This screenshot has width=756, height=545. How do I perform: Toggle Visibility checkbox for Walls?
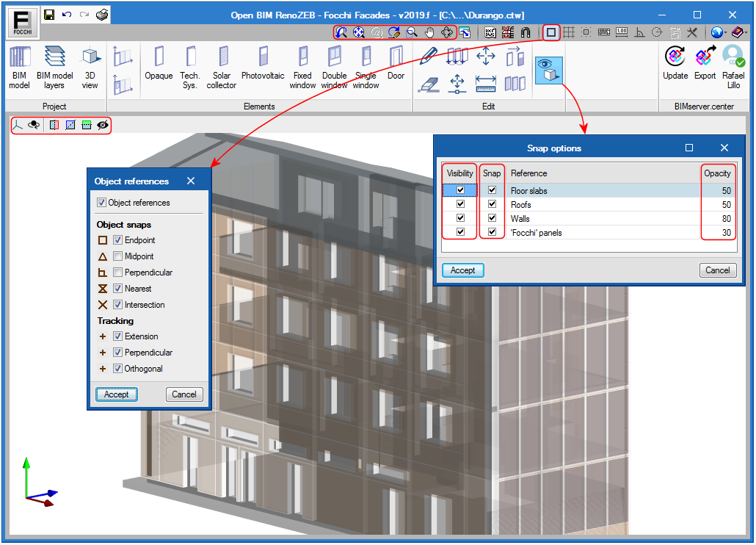click(460, 218)
